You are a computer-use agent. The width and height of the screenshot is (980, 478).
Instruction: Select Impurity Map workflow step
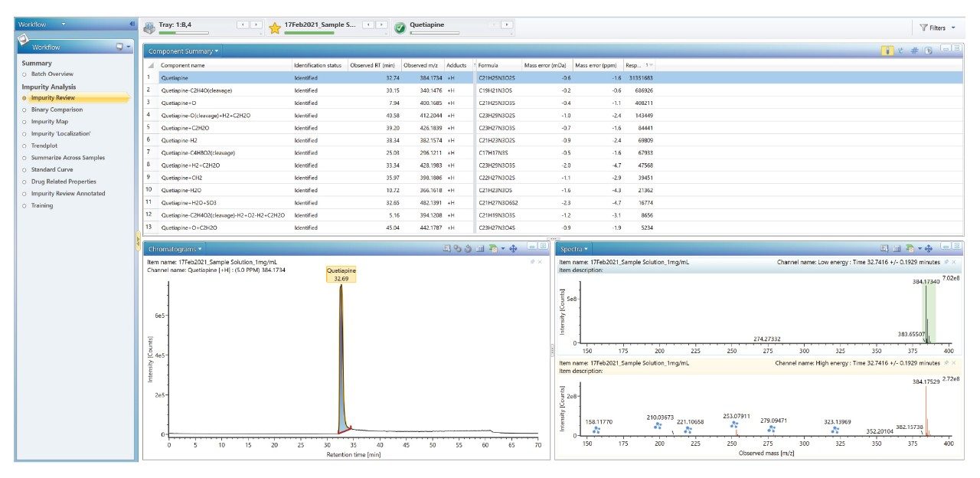tap(49, 122)
